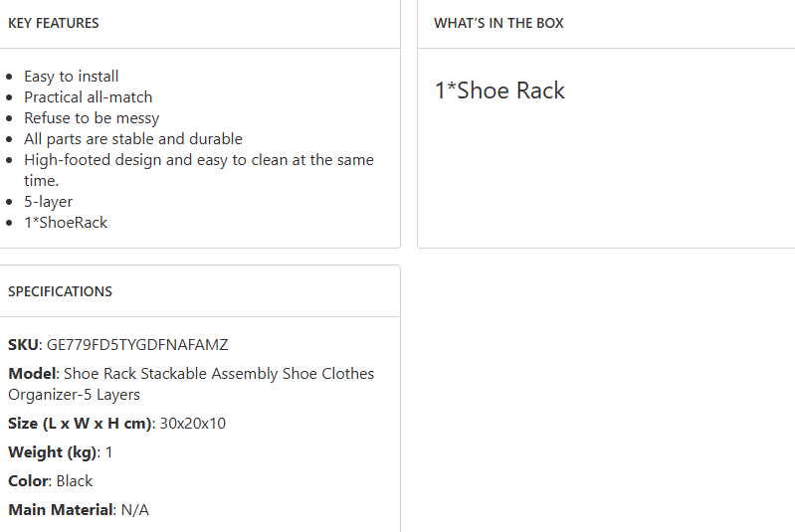Click the large '1*Shoe Rack' box contents text
Viewport: 795px width, 532px height.
[499, 90]
